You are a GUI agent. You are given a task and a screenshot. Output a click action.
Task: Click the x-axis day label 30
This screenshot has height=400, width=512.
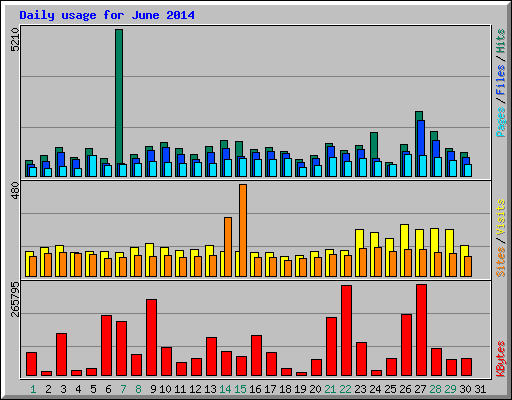465,389
